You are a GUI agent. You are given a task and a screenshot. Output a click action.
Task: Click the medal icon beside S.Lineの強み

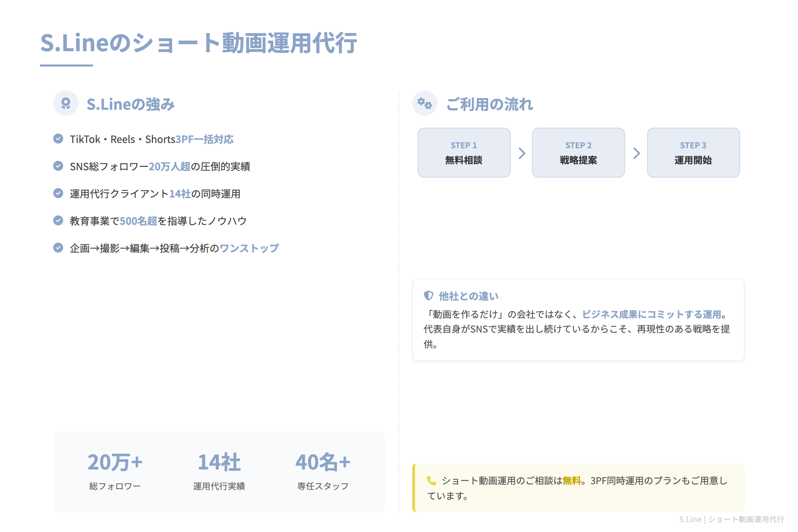click(66, 103)
